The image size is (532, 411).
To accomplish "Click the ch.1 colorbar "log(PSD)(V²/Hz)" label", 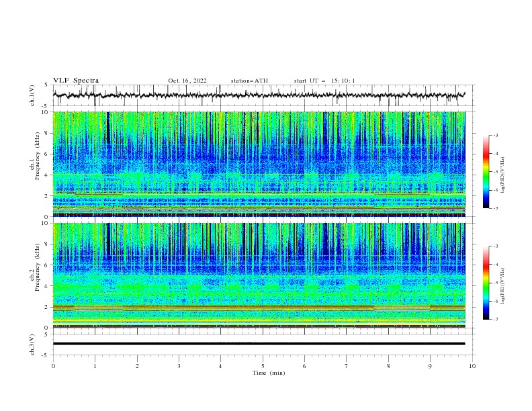I will coord(503,175).
